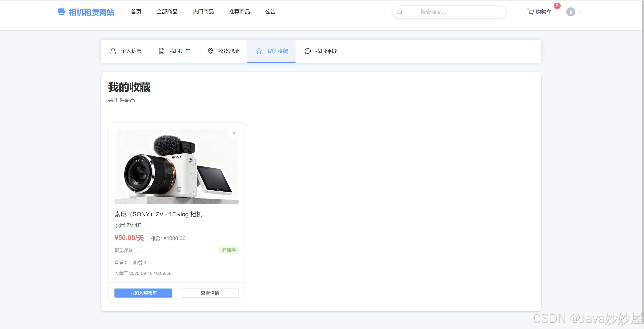Click the document icon beside 我的订单
Image resolution: width=644 pixels, height=329 pixels.
(162, 51)
